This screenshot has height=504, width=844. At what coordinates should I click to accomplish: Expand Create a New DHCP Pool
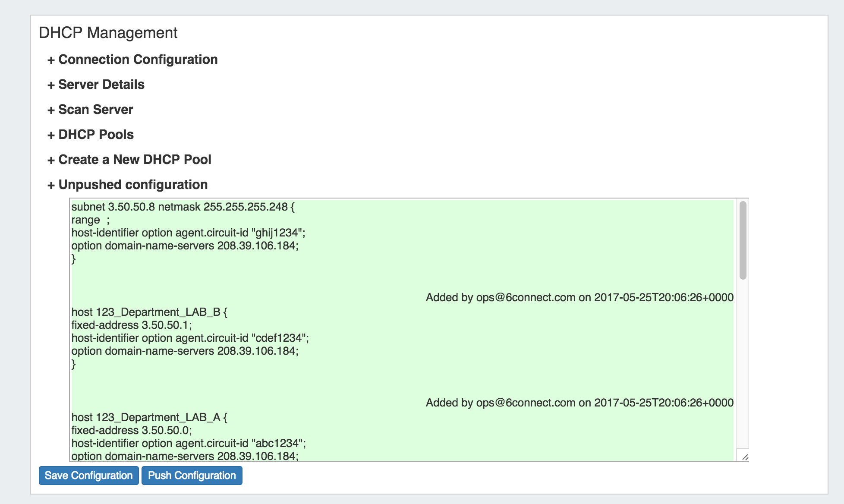point(135,160)
